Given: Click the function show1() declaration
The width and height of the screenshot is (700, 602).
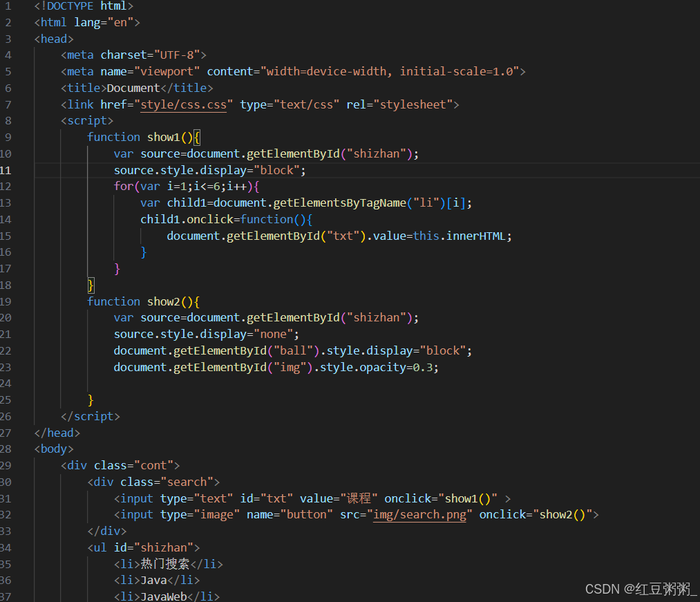Looking at the screenshot, I should coord(144,137).
